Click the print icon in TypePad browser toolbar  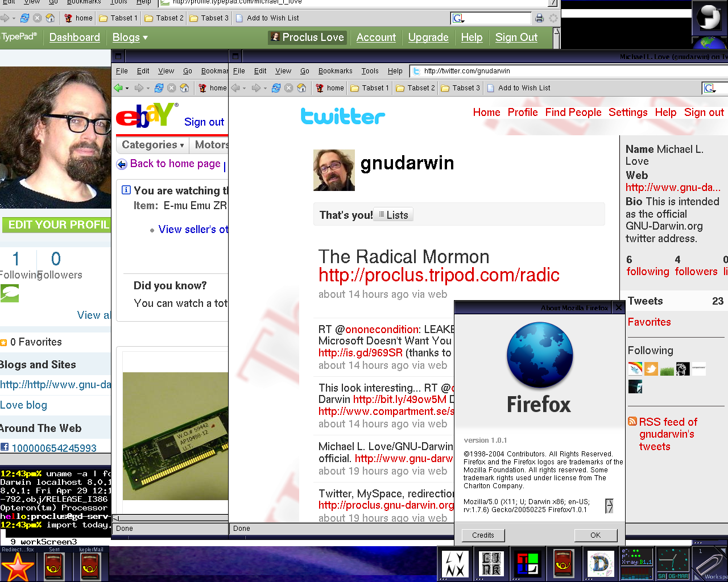click(539, 18)
